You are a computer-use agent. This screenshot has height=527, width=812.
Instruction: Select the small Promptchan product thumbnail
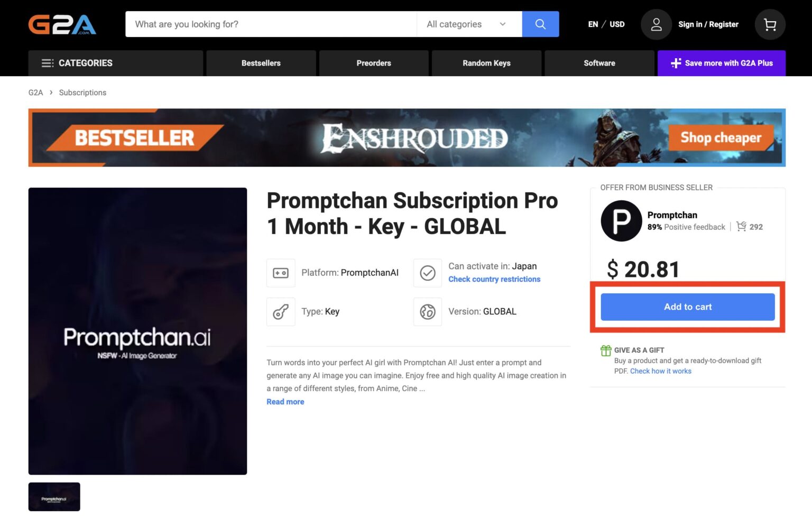tap(54, 497)
